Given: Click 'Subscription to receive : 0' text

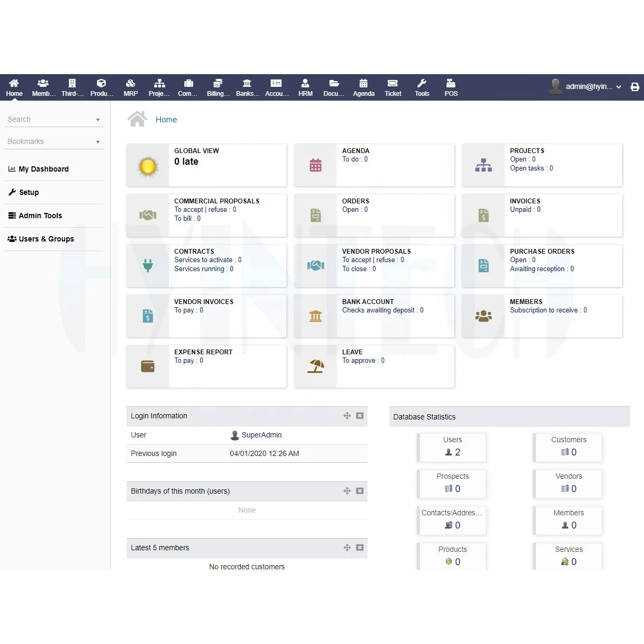Looking at the screenshot, I should 549,310.
